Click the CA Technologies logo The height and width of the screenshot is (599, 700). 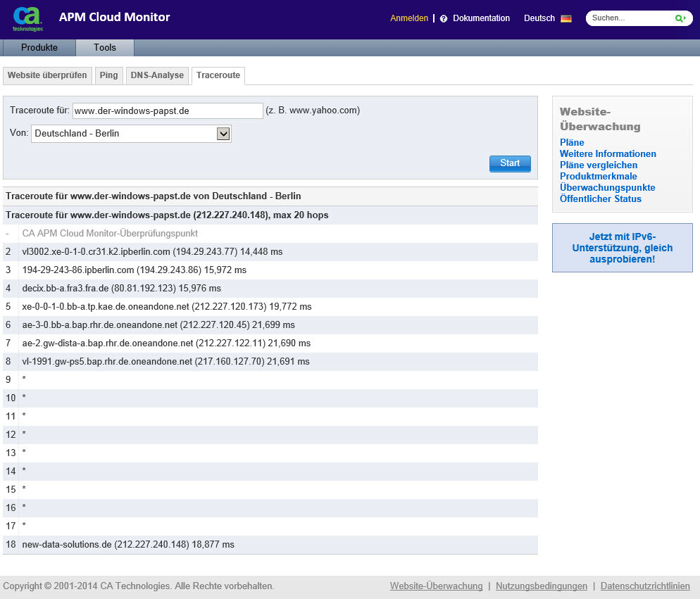pyautogui.click(x=27, y=19)
